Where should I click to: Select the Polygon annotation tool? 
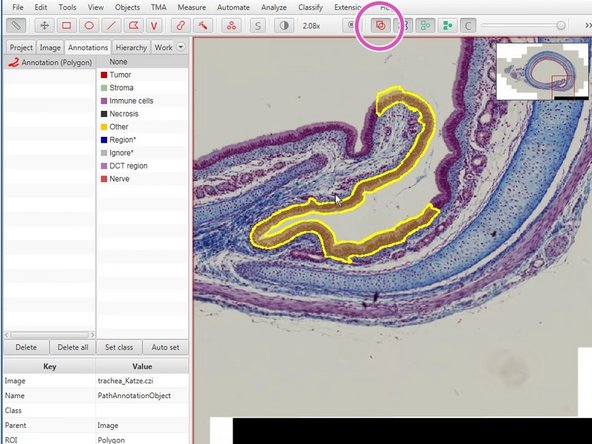coord(133,26)
